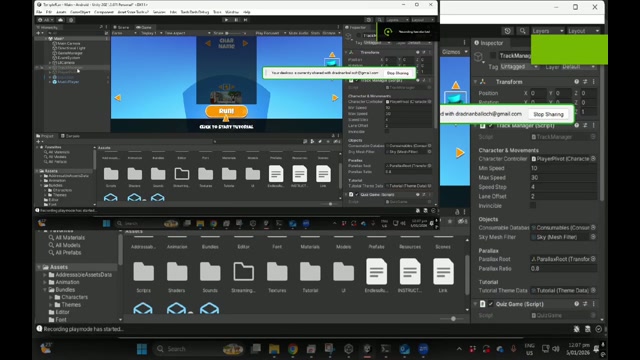The height and width of the screenshot is (360, 640).
Task: Click the Play button in mirrored Unity toolbar
Action: [x=227, y=20]
